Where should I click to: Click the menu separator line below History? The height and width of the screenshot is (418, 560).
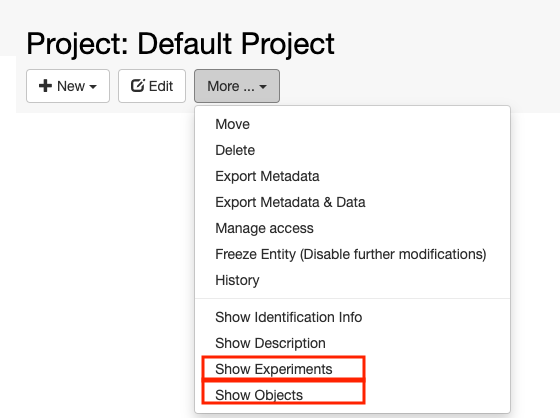pos(352,298)
